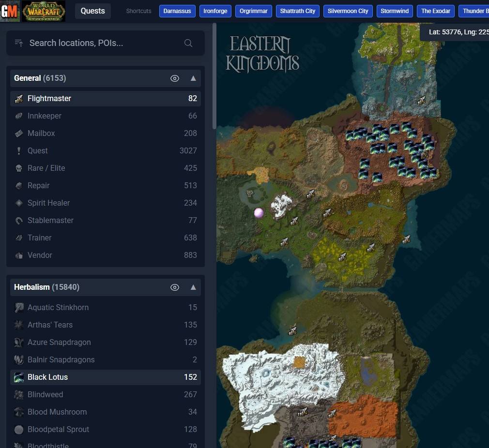489x448 pixels.
Task: Click the search magnifier icon
Action: (188, 43)
